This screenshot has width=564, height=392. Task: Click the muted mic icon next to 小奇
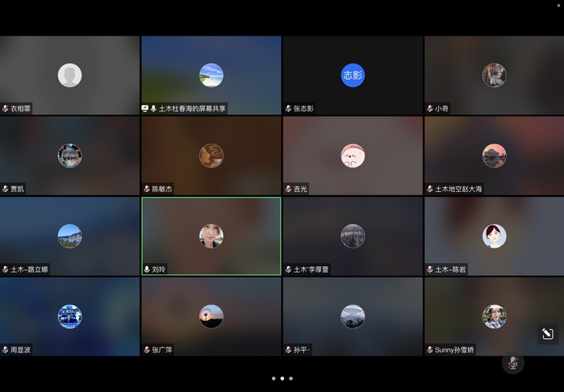430,108
